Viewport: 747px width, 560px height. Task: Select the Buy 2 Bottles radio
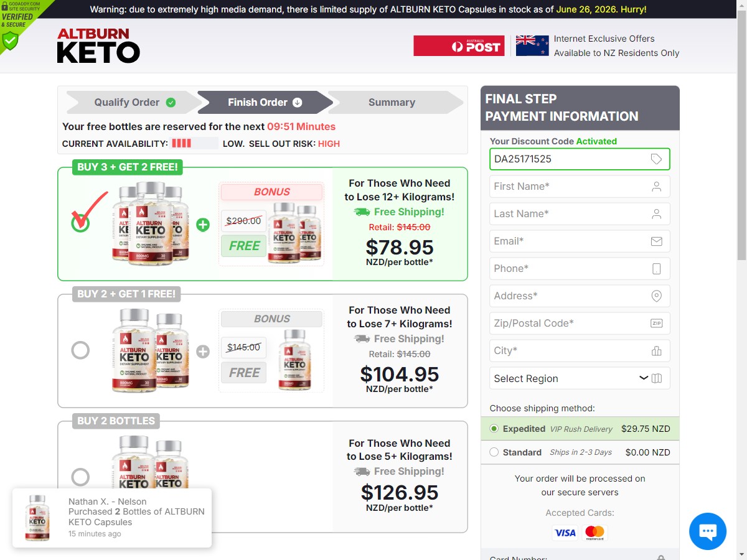point(80,477)
